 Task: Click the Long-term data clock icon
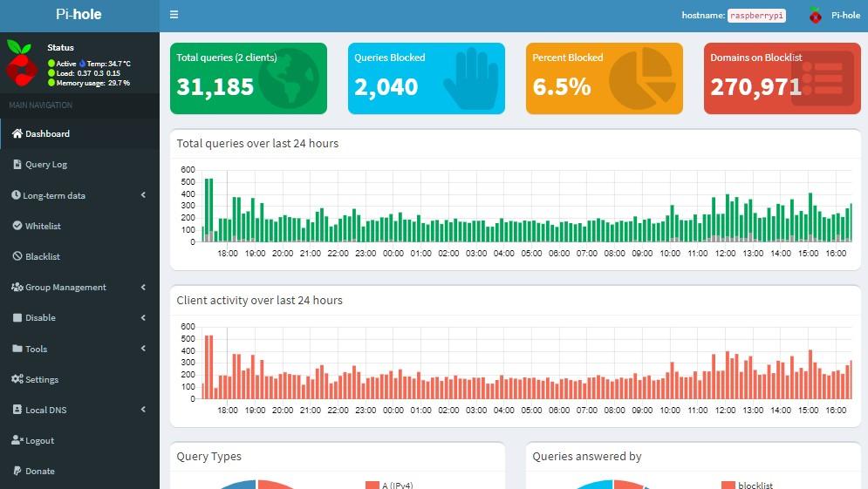pos(16,194)
